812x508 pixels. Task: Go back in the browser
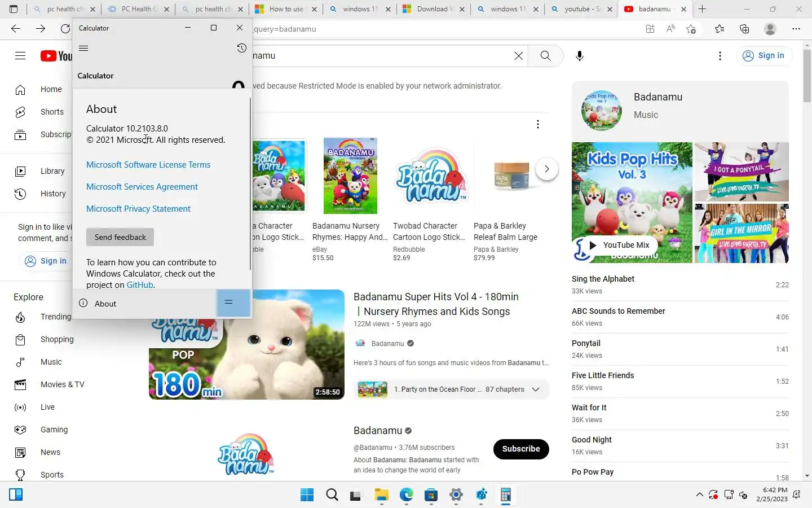coord(16,29)
